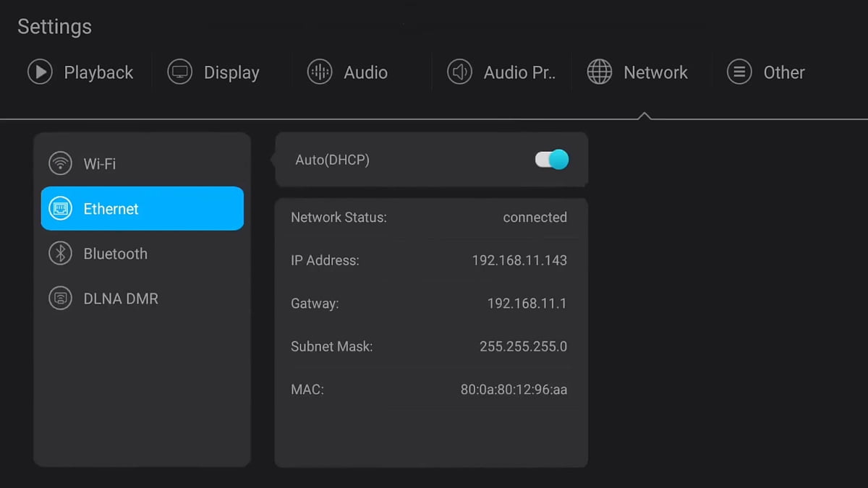Click the Display monitor icon
Image resolution: width=868 pixels, height=488 pixels.
point(179,72)
